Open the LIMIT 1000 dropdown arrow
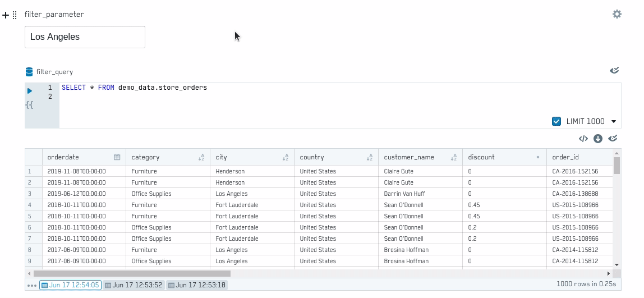Screen dimensions: 644x298 (x=614, y=122)
